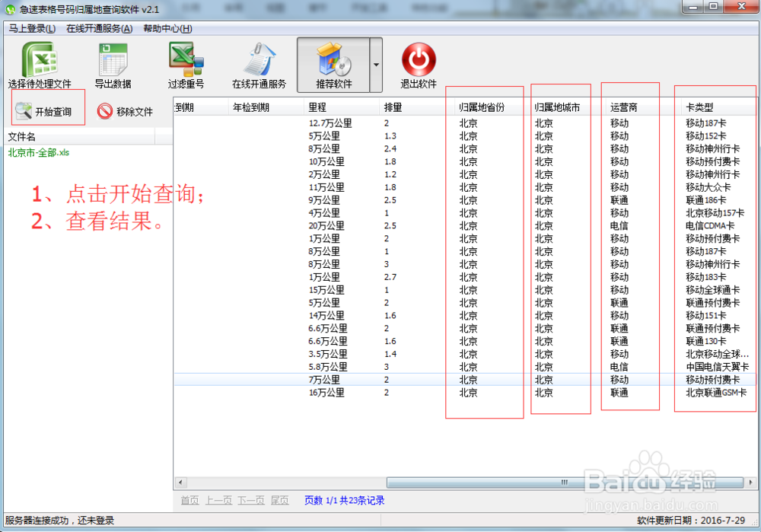The height and width of the screenshot is (532, 761).
Task: Select the row with 16万公里 mileage
Action: tap(464, 392)
